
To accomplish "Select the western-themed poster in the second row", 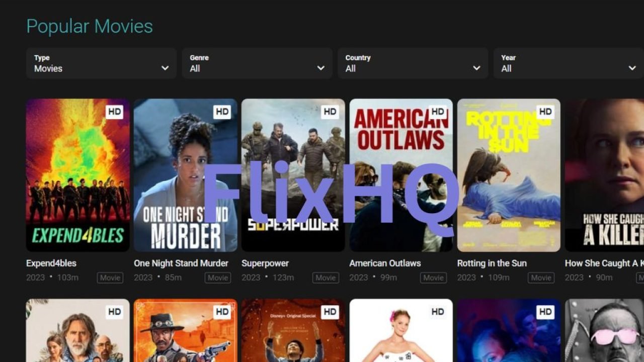I will pos(186,332).
